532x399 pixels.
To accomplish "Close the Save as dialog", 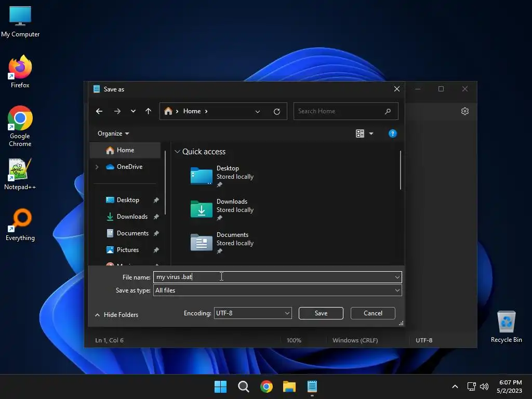I will click(x=396, y=89).
